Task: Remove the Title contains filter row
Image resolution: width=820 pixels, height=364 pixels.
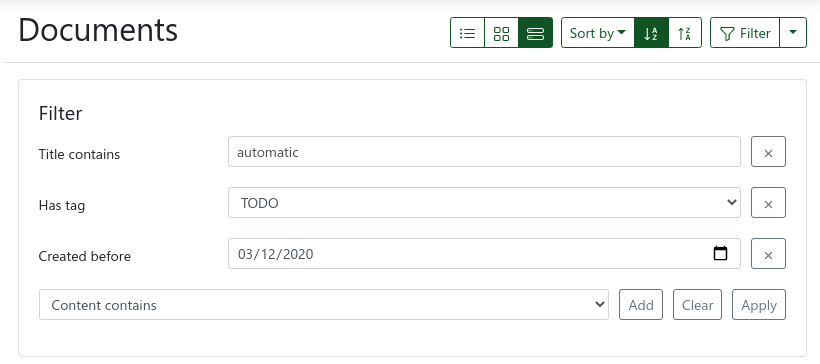Action: (768, 152)
